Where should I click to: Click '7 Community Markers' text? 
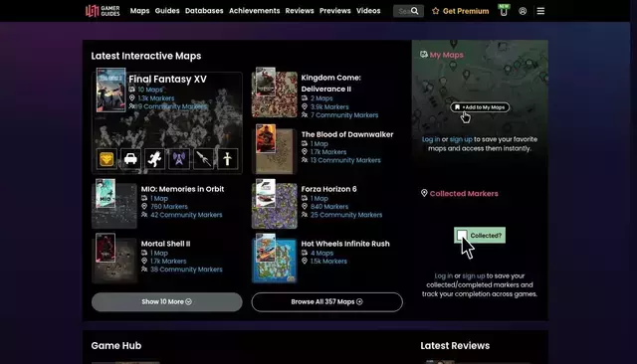tap(344, 115)
